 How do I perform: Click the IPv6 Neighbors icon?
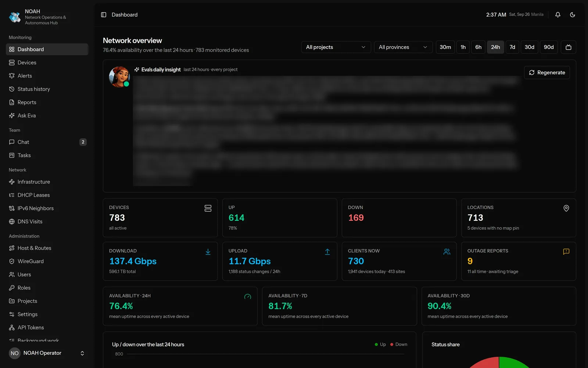pos(12,208)
